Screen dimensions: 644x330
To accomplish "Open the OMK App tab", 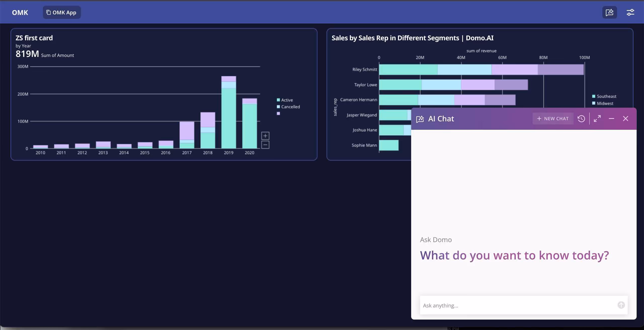I will point(62,12).
